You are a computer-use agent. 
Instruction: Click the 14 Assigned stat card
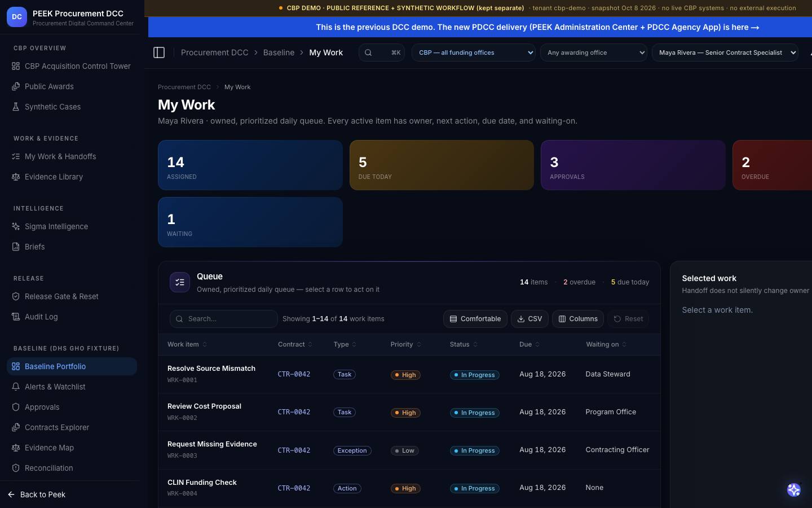[x=250, y=165]
